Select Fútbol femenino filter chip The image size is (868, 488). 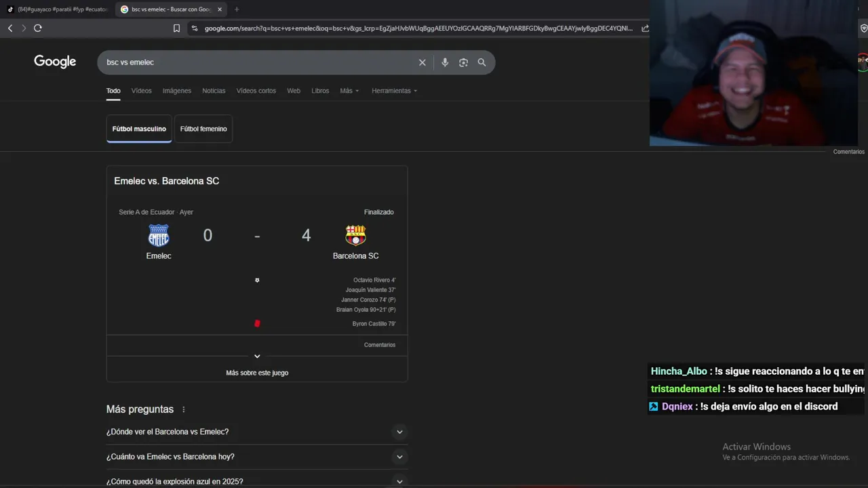click(x=203, y=129)
